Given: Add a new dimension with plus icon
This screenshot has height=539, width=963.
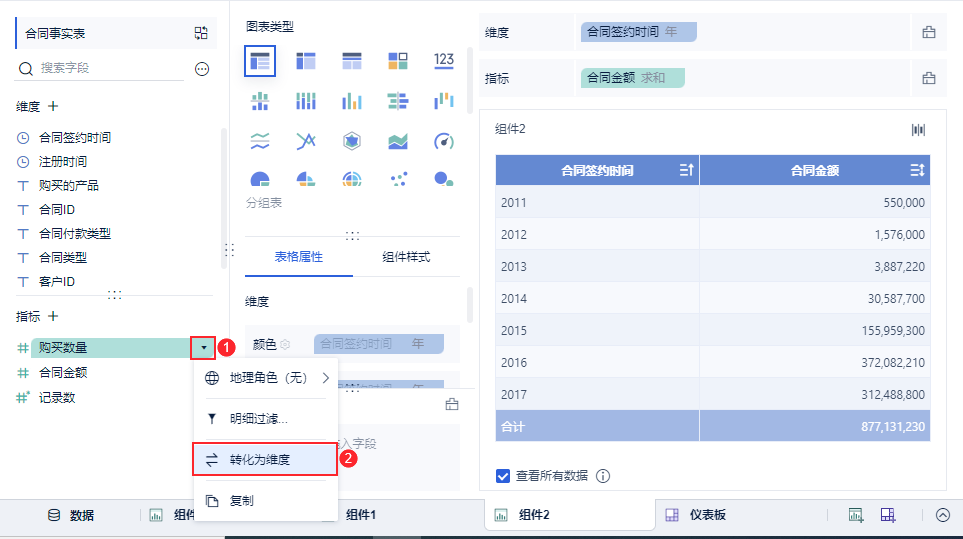Looking at the screenshot, I should 53,106.
